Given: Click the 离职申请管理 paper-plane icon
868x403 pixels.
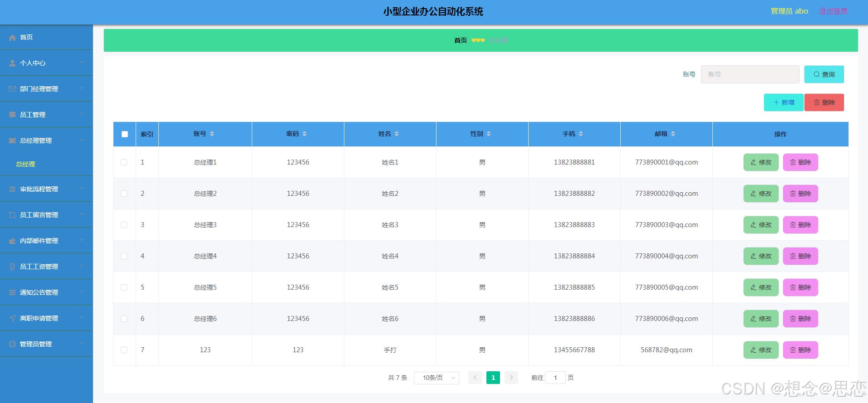Looking at the screenshot, I should click(x=12, y=319).
